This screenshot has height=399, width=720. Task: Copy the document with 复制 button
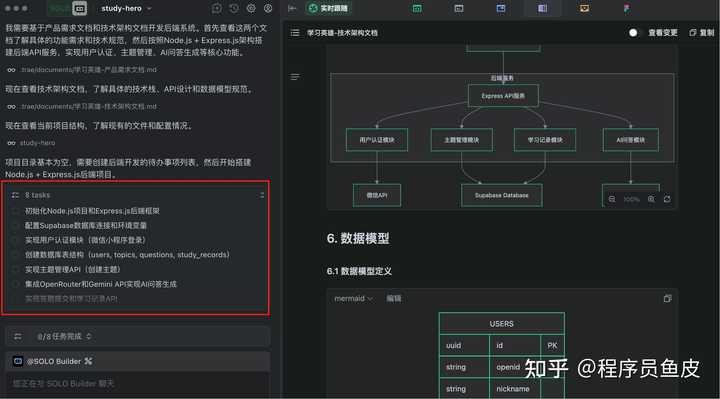tap(702, 33)
